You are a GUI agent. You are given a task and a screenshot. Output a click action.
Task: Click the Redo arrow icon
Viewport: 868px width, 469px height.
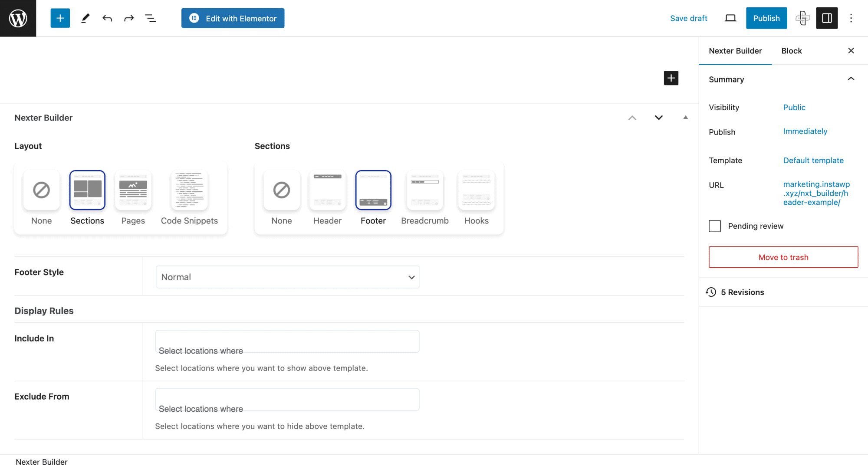coord(128,18)
